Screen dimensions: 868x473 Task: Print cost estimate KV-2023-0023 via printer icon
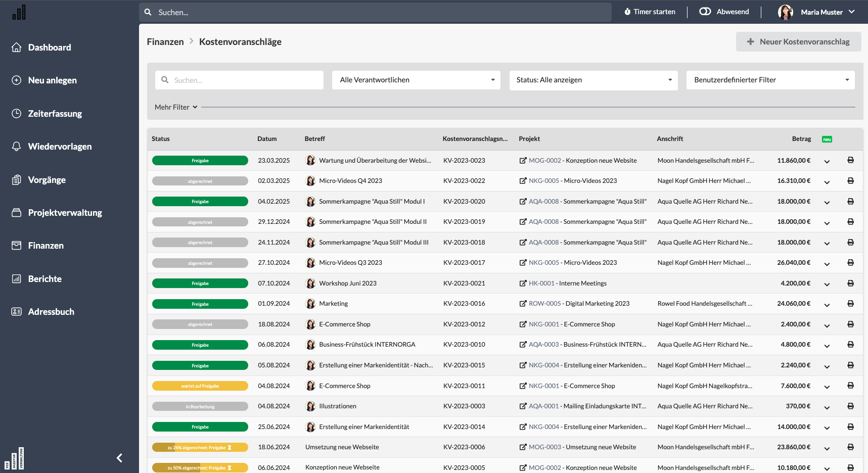tap(851, 160)
